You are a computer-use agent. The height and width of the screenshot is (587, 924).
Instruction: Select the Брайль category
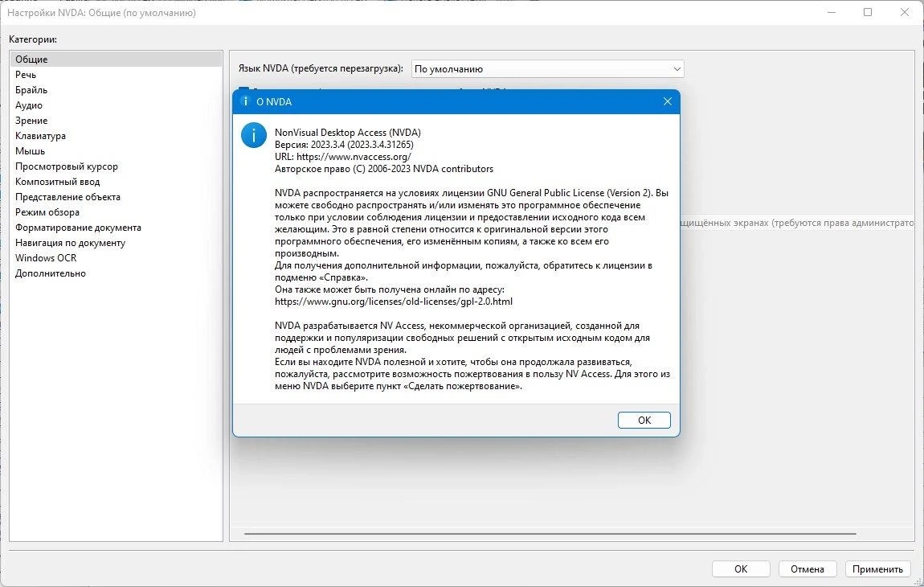(116, 90)
